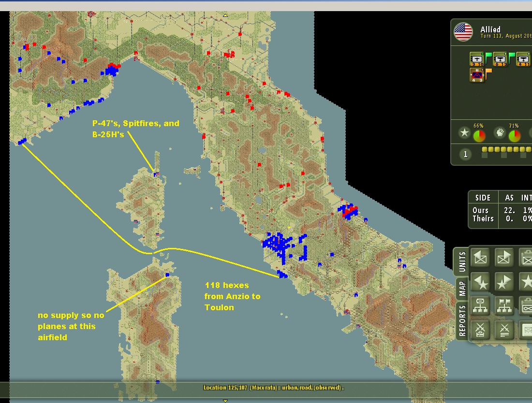Select the 4-3 red and blue unit counter
The height and width of the screenshot is (403, 532).
477,75
